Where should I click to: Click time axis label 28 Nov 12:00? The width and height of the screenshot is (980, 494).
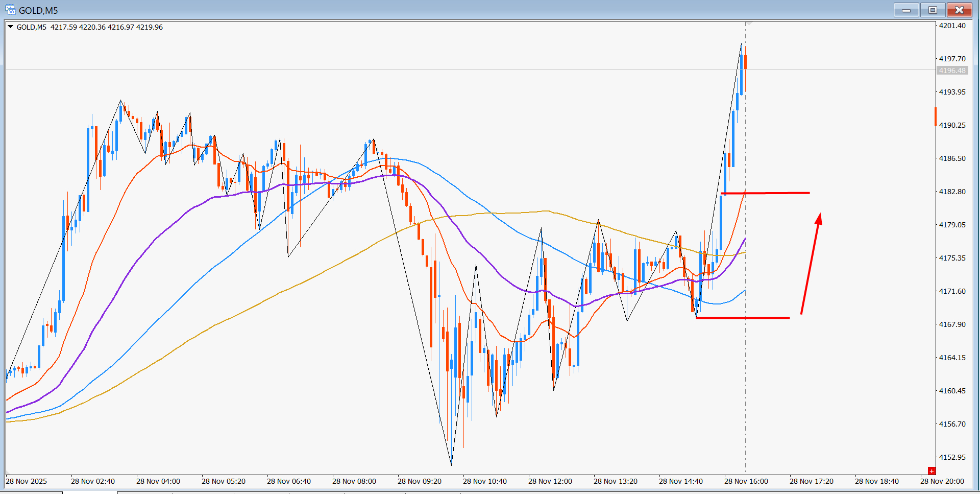550,481
